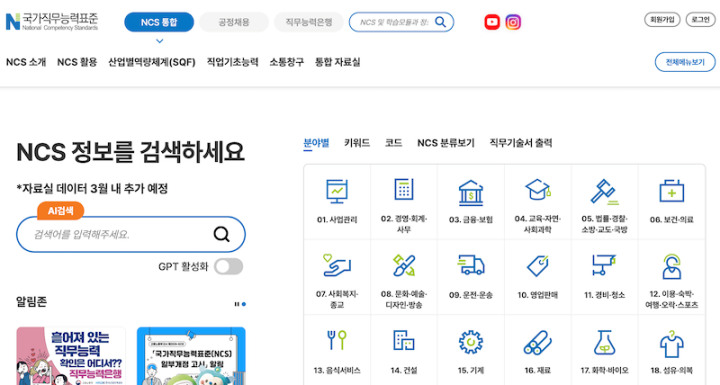Select the 직무능력은행 pill button
This screenshot has height=385, width=720.
coord(309,22)
